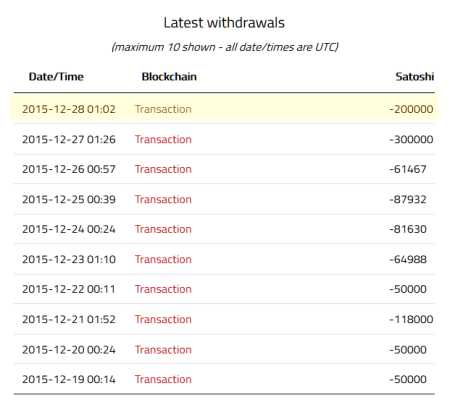450x400 pixels.
Task: Select the -118000 satoshi amount
Action: tap(411, 319)
